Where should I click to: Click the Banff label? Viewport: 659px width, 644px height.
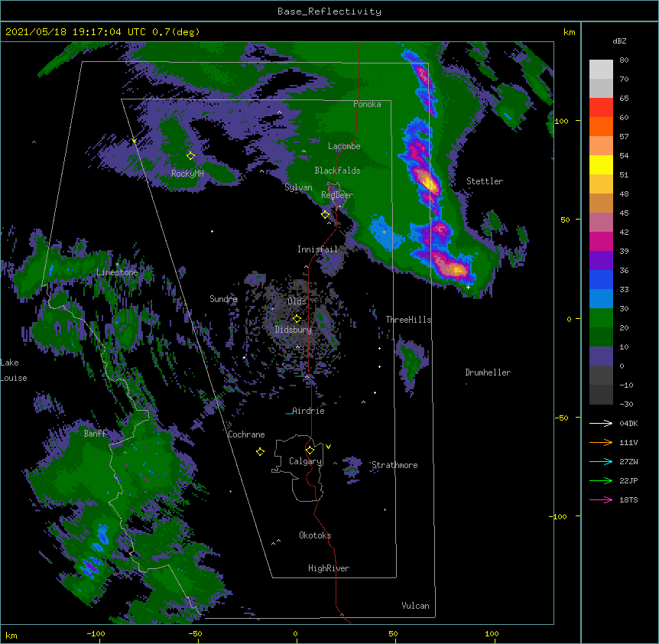point(95,434)
